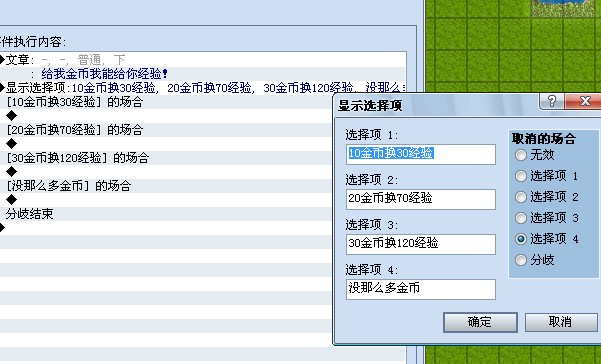
Task: Select diamond row under 30金币换120经验 branch
Action: coord(166,172)
